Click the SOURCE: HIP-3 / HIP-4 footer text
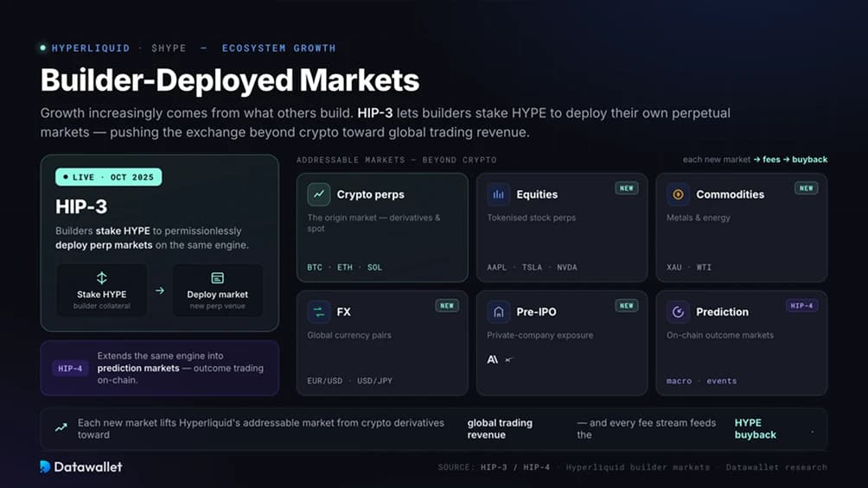The image size is (868, 488). pyautogui.click(x=494, y=467)
